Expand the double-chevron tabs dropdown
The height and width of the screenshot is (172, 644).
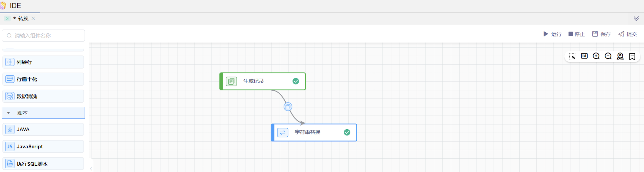[x=636, y=19]
